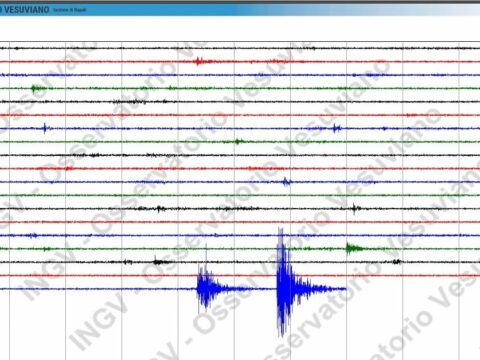Click the topmost black seismic trace

point(240,48)
